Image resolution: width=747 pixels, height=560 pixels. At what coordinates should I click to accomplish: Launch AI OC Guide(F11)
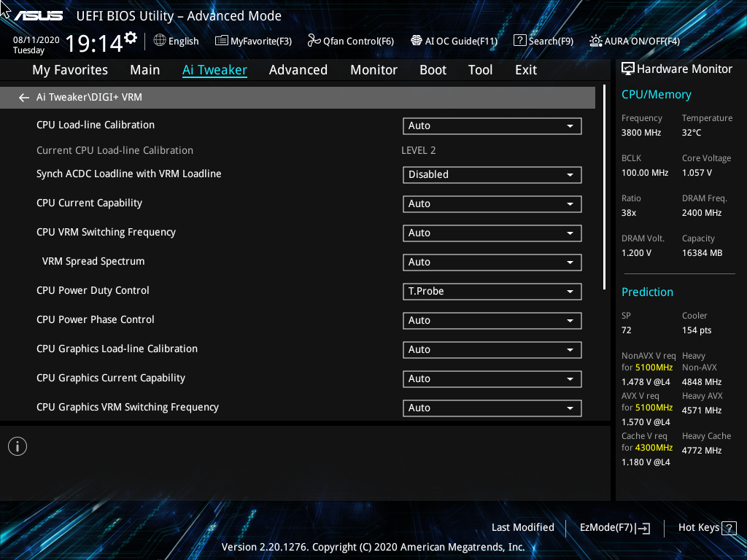(x=454, y=41)
